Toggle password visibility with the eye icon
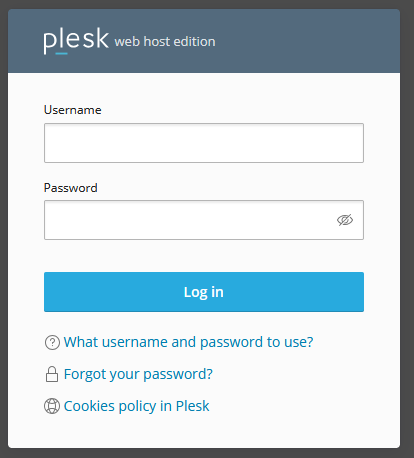Viewport: 414px width, 458px height. tap(345, 220)
